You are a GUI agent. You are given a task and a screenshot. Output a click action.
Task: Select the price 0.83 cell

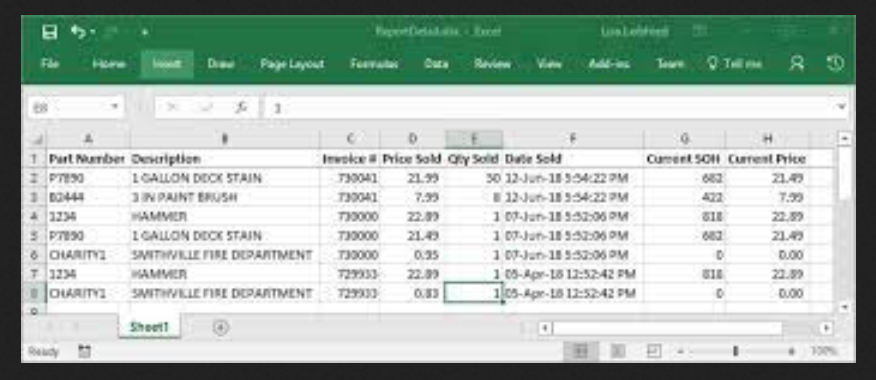[412, 293]
